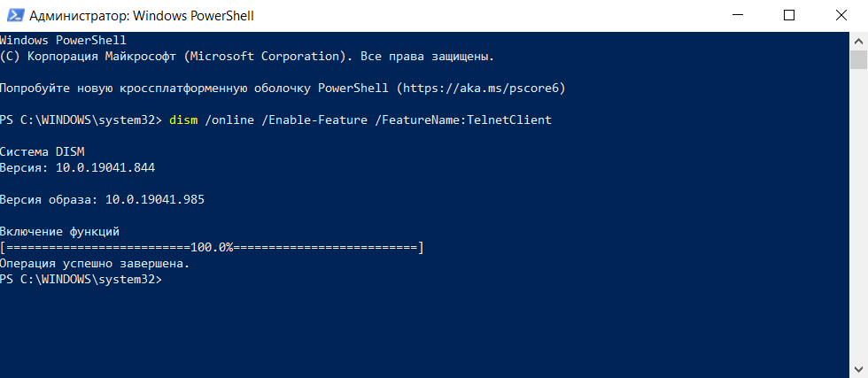This screenshot has width=868, height=378.
Task: Click the 100.0% progress bar
Action: click(213, 248)
